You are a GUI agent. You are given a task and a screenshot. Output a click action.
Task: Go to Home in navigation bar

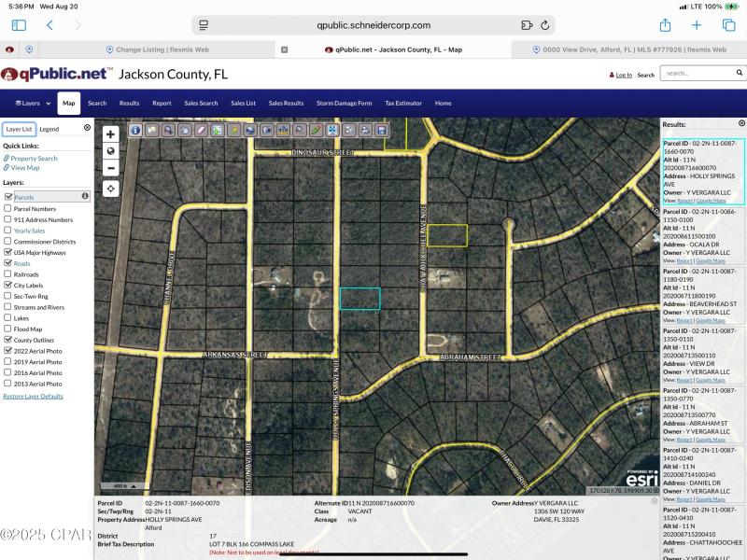coord(443,103)
